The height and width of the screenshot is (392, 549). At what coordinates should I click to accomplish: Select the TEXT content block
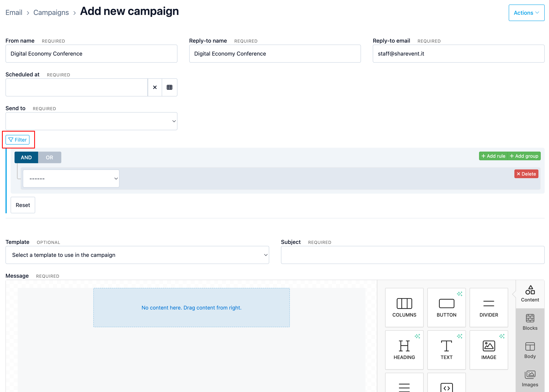click(446, 350)
